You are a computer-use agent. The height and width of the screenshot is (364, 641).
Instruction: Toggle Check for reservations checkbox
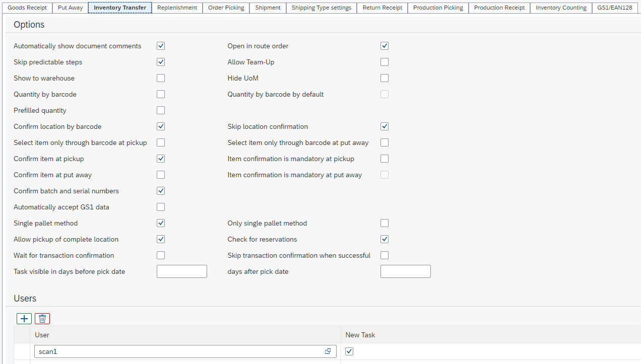pyautogui.click(x=384, y=239)
